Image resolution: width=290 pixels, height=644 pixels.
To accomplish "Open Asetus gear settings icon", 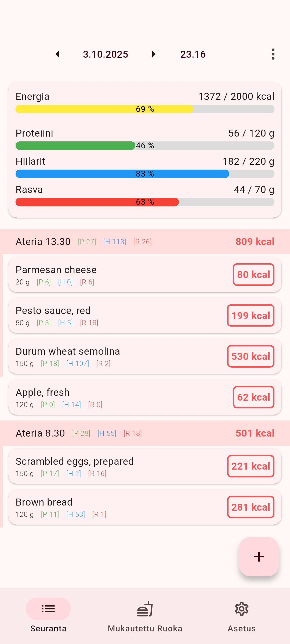I will pyautogui.click(x=242, y=609).
